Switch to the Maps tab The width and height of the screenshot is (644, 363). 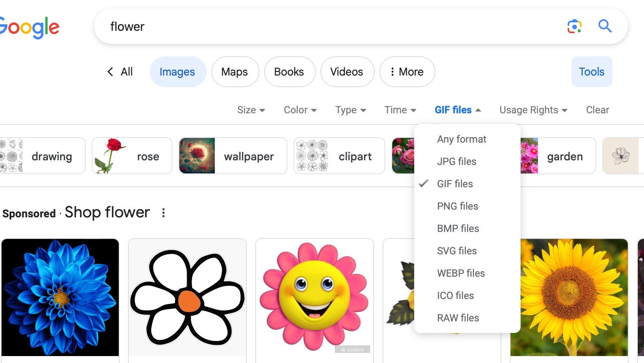[235, 72]
